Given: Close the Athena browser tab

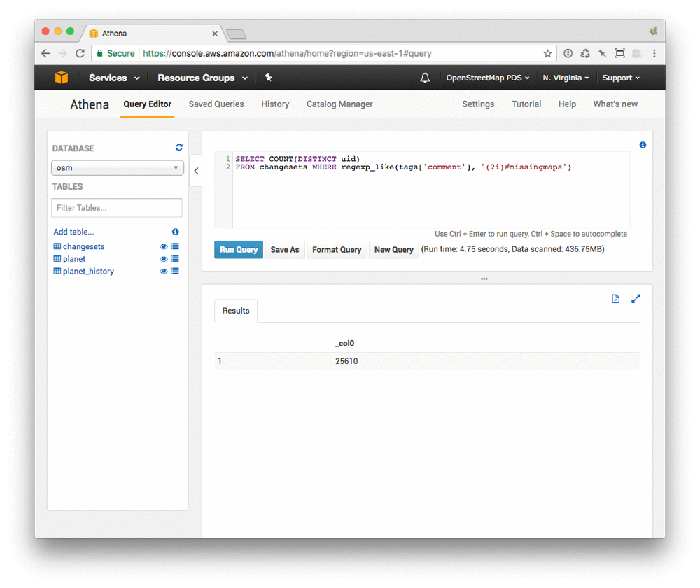Looking at the screenshot, I should [x=215, y=34].
